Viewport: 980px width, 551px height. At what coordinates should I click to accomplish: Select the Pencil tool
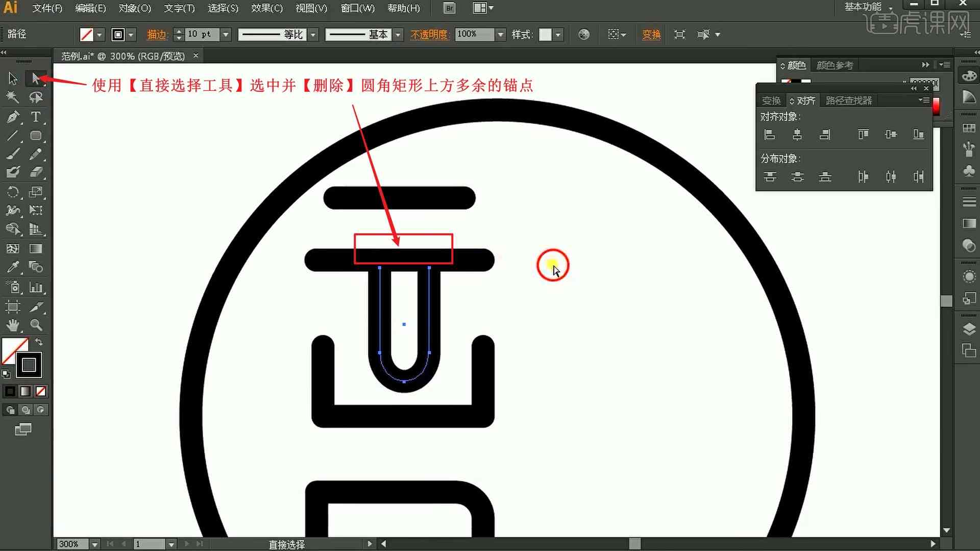(x=36, y=154)
